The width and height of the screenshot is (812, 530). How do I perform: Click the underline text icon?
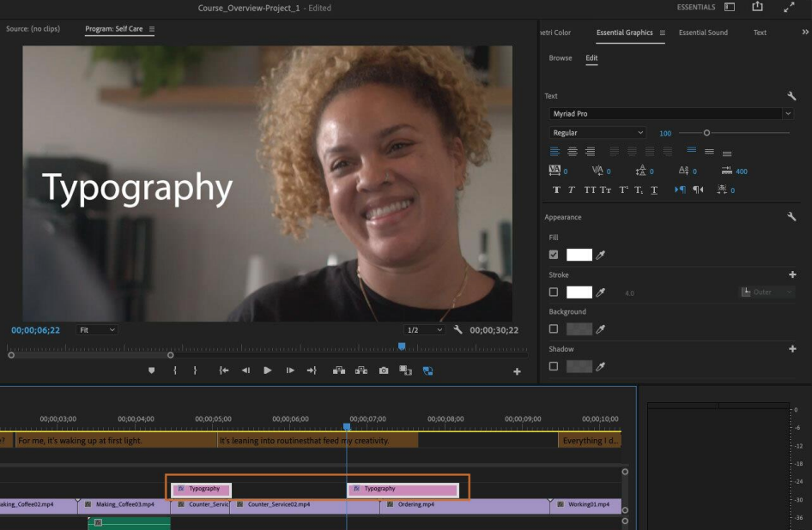point(653,189)
